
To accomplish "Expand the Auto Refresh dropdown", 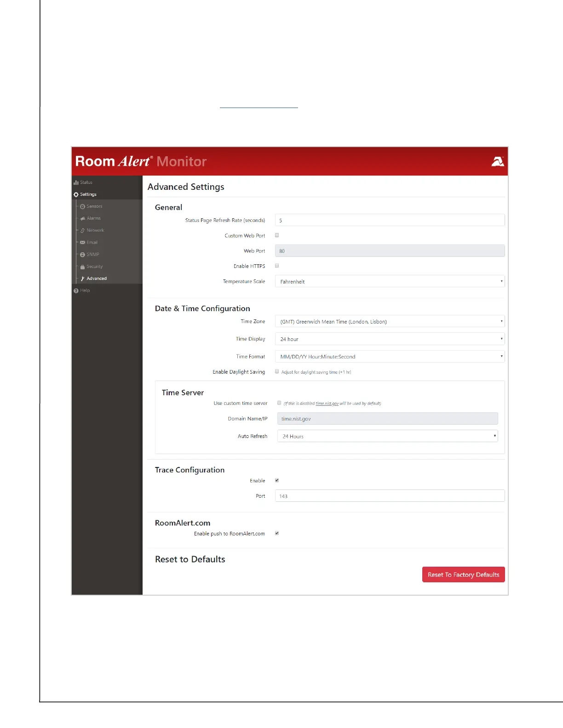I will (x=387, y=436).
